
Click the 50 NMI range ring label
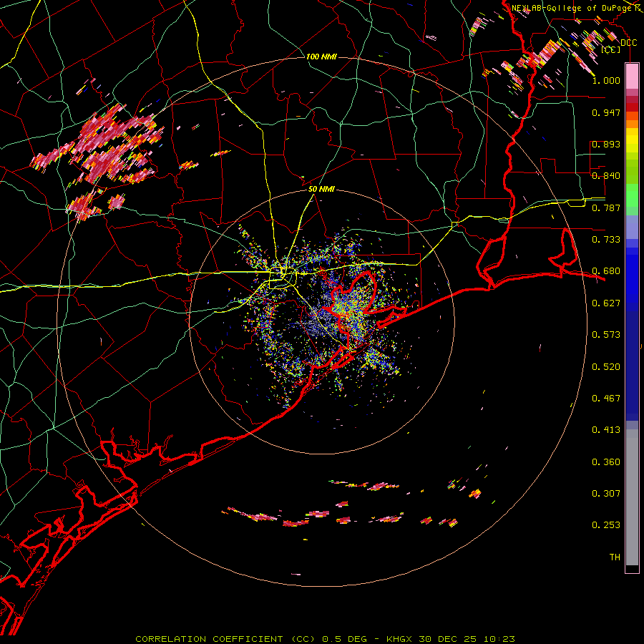coord(321,190)
